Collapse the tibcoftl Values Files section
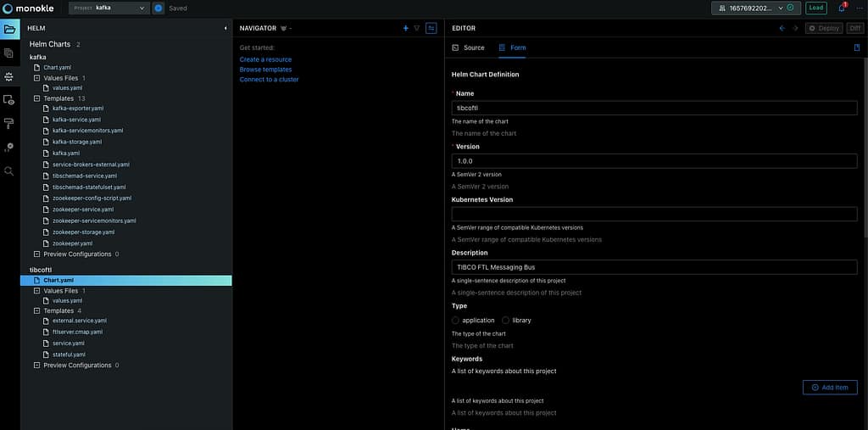Image resolution: width=868 pixels, height=430 pixels. (36, 291)
